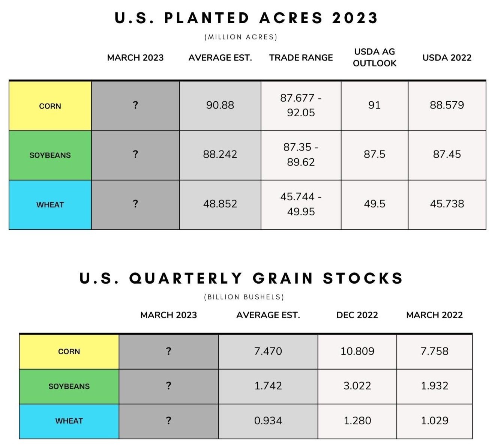Screen dimensions: 495x448
Task: Select USDA Ag Outlook corn value 91
Action: pyautogui.click(x=375, y=105)
